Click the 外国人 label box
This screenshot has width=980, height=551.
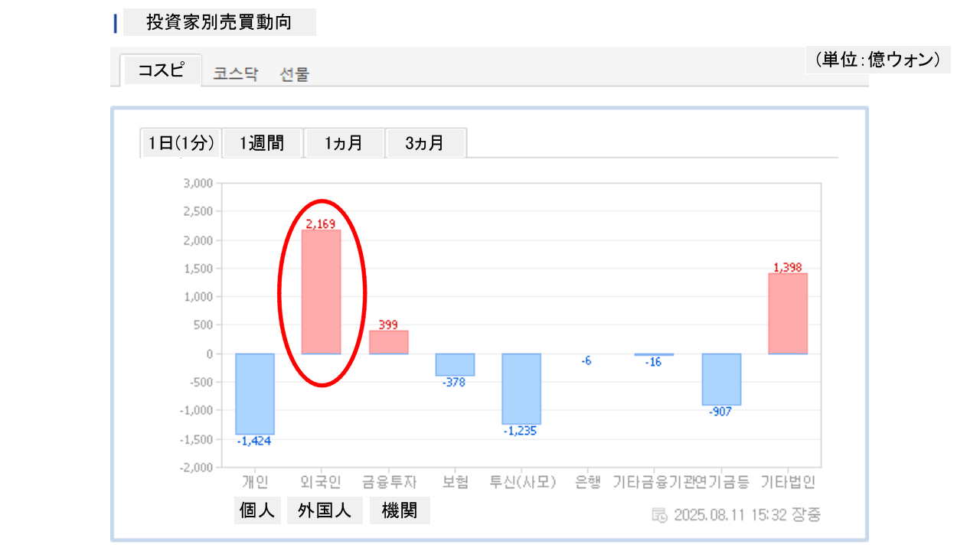[325, 510]
